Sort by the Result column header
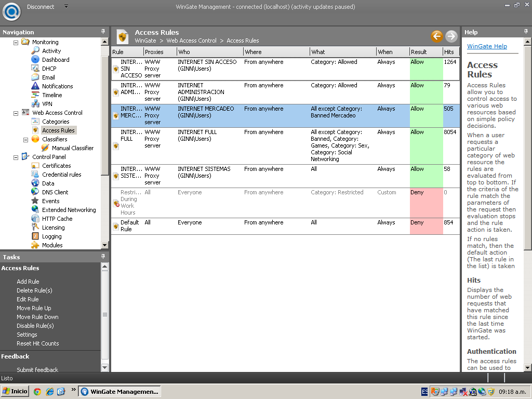This screenshot has height=399, width=532. [427, 52]
